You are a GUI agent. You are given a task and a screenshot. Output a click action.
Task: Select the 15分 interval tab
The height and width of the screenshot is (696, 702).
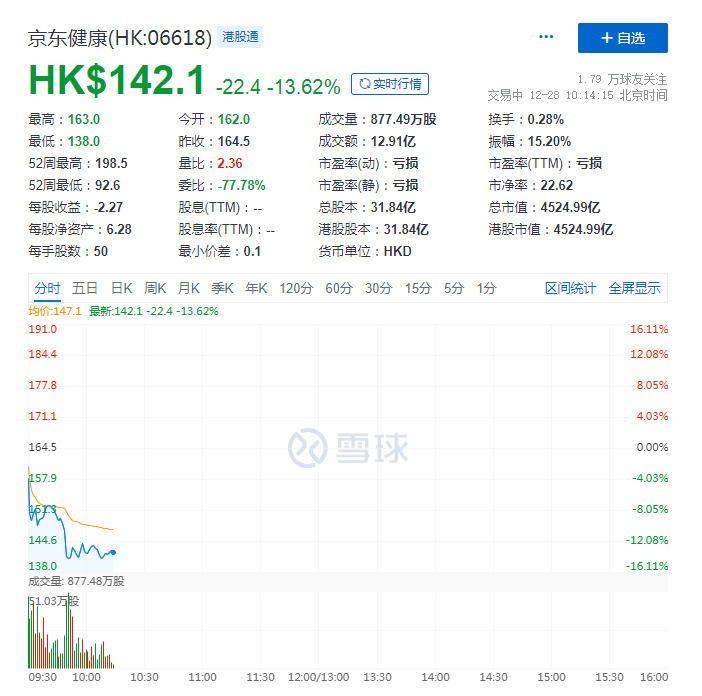[418, 288]
